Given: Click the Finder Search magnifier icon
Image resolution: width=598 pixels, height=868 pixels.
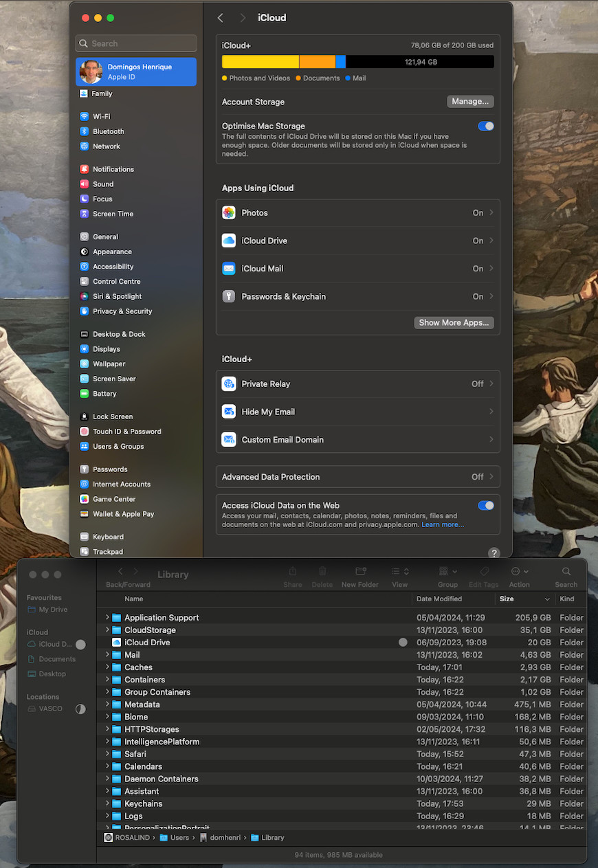Looking at the screenshot, I should [x=566, y=572].
